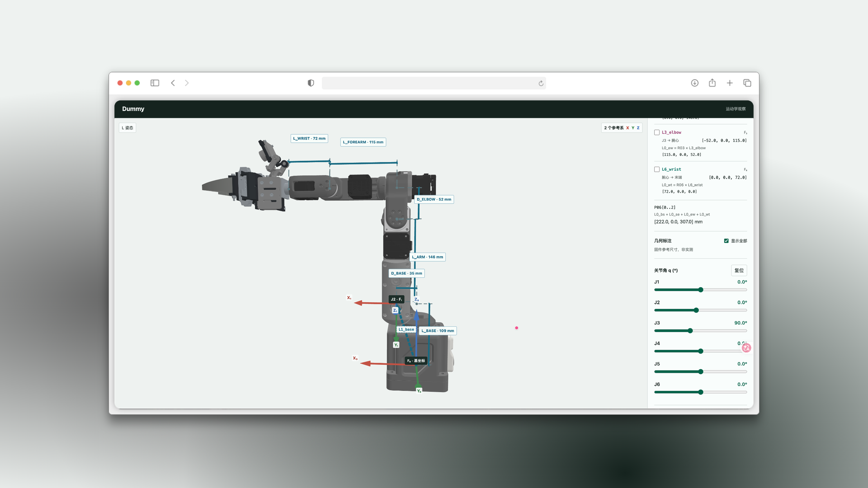Enable the L3_elbow checkbox
Image resolution: width=868 pixels, height=488 pixels.
click(657, 132)
